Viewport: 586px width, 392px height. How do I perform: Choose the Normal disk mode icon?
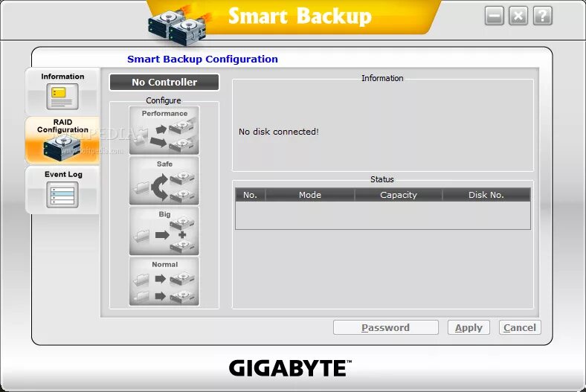[x=164, y=281]
